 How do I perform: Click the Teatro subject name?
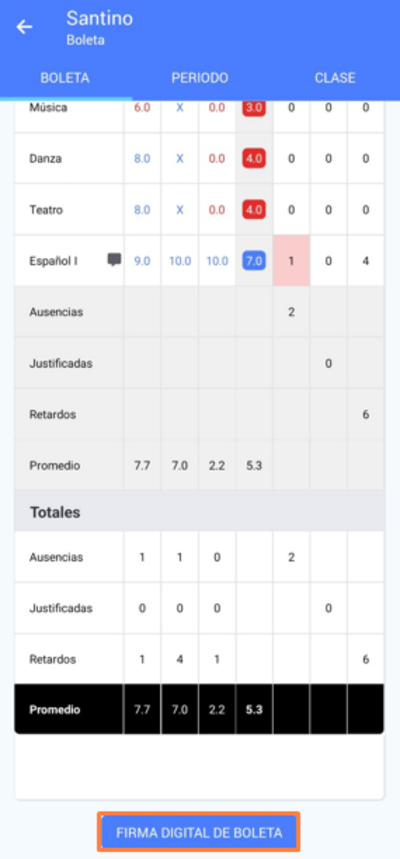pos(46,210)
